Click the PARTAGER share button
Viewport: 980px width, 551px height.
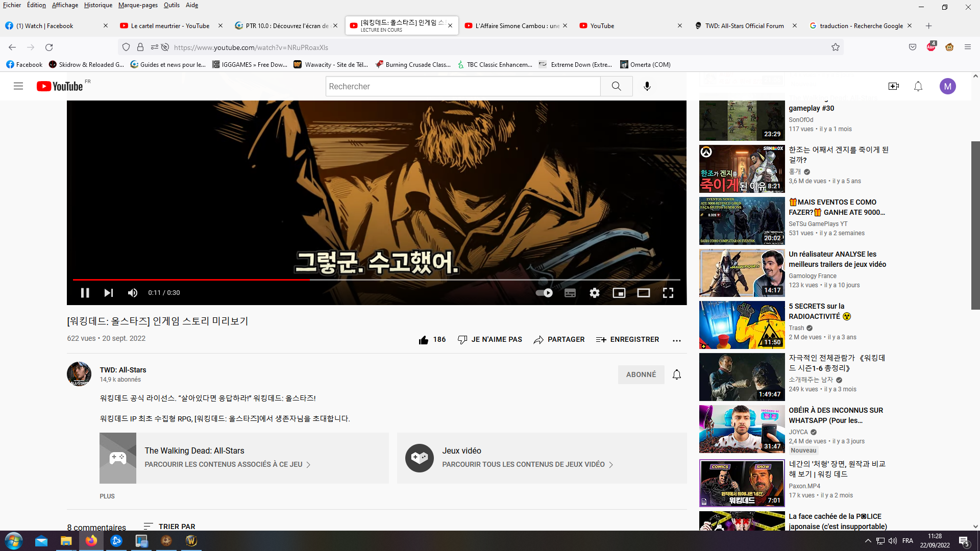[x=559, y=340]
